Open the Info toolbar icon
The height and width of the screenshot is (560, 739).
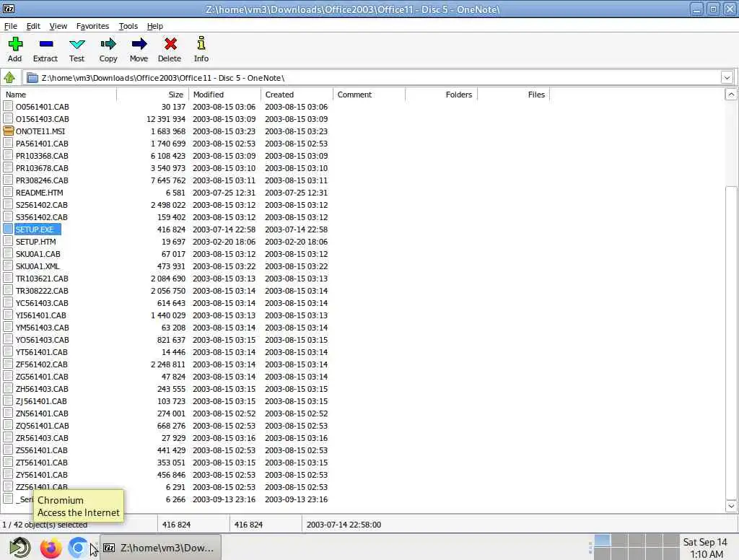click(x=201, y=43)
